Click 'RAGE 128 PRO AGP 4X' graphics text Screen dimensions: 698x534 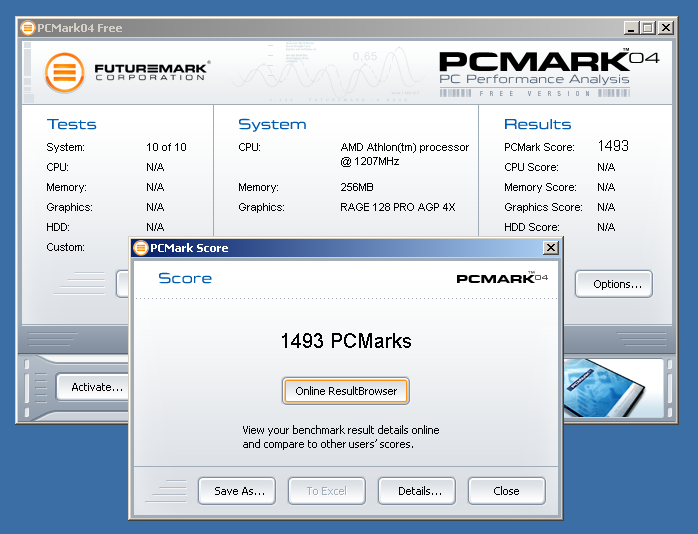pyautogui.click(x=398, y=207)
